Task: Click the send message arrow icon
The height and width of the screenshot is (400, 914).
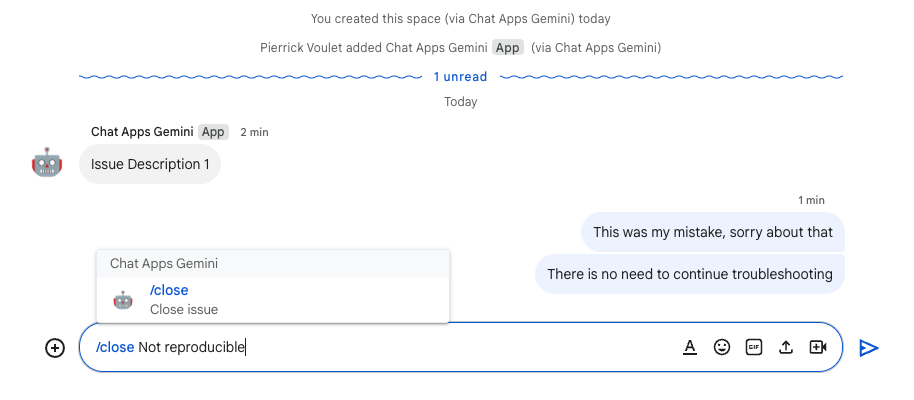Action: 869,348
